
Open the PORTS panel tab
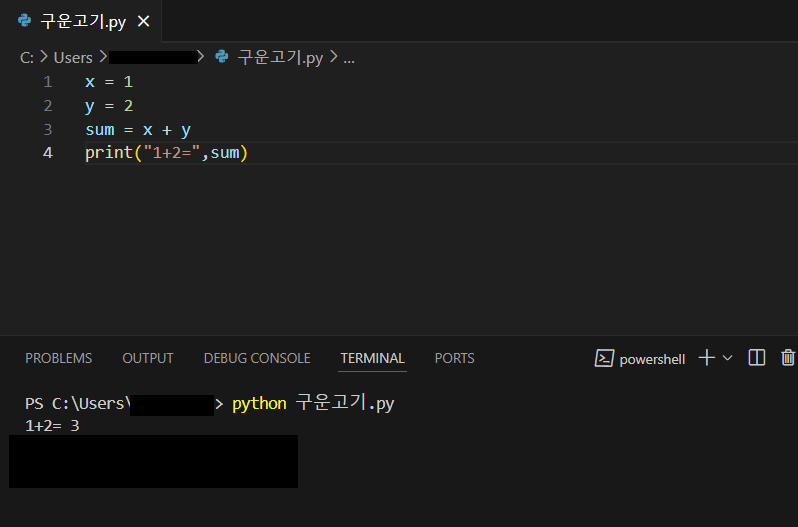click(x=454, y=358)
